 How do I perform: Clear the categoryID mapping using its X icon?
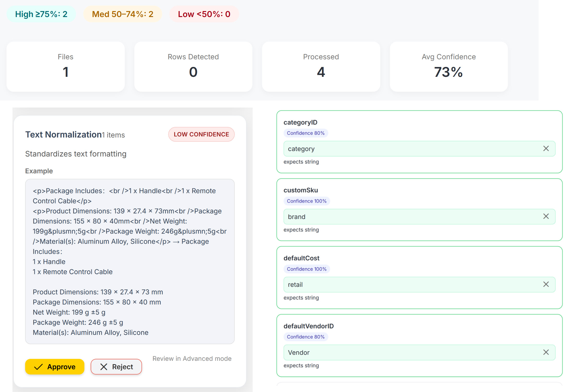(546, 148)
